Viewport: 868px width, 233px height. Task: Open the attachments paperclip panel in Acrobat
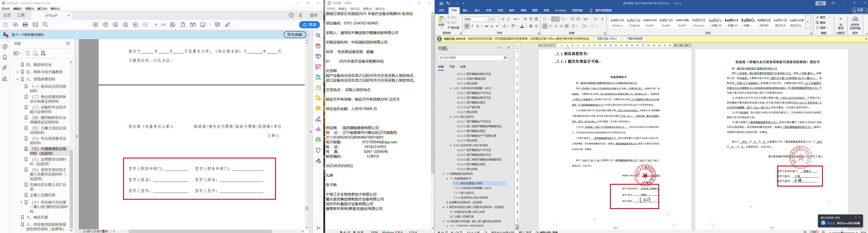tap(5, 68)
